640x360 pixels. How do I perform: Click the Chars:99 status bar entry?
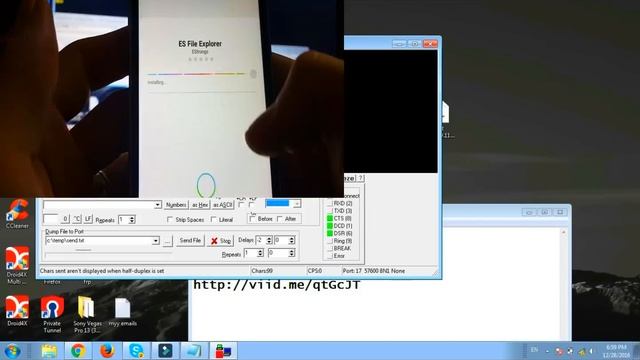pyautogui.click(x=262, y=271)
